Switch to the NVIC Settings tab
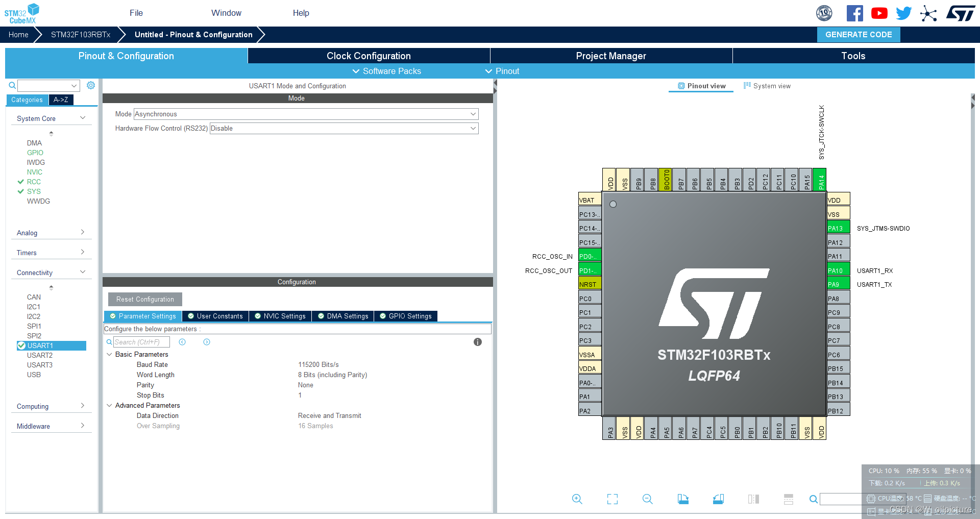The image size is (980, 519). click(280, 316)
